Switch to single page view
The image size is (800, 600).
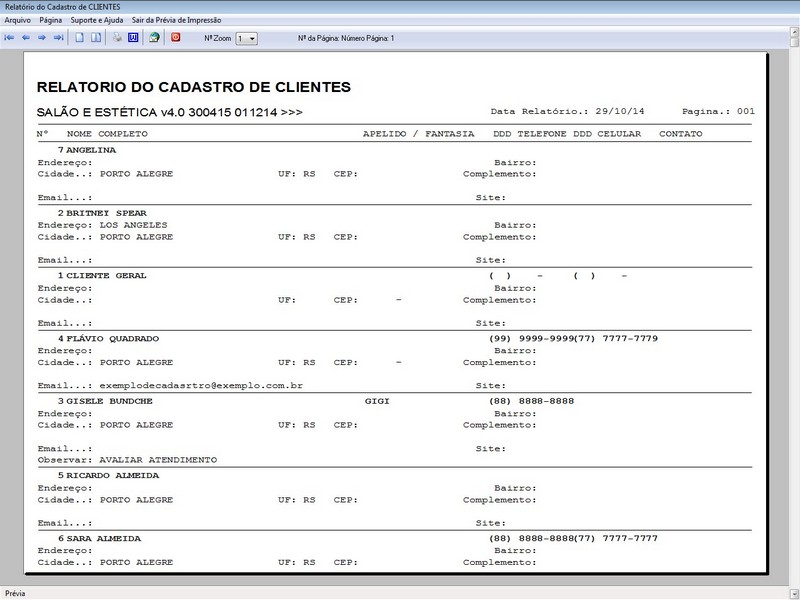(x=79, y=38)
